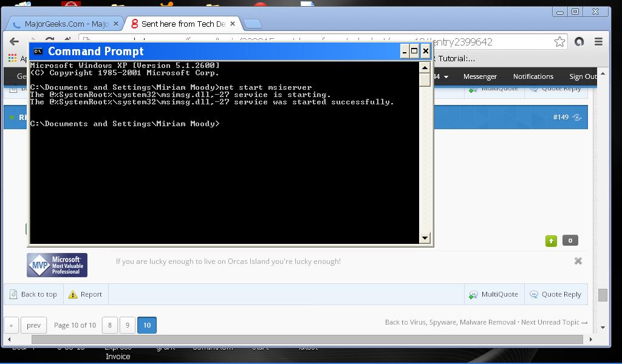Maximize the Command Prompt window
This screenshot has width=622, height=364.
[414, 51]
